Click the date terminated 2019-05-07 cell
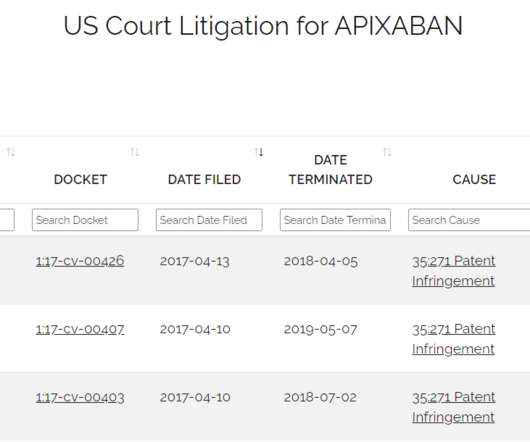The image size is (530, 442). tap(320, 329)
